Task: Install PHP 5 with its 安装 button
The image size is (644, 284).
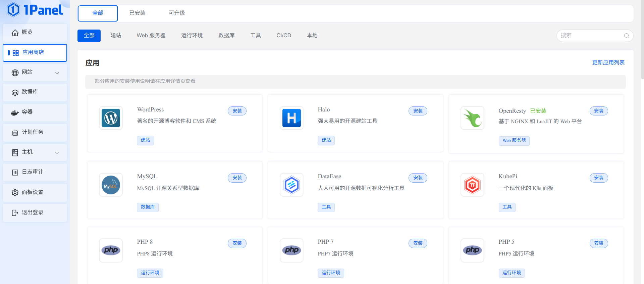Action: [599, 243]
